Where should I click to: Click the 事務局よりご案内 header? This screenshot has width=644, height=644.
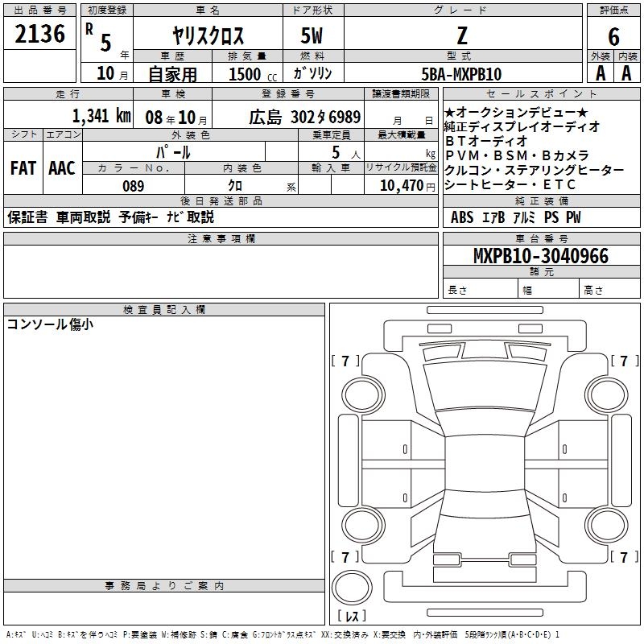tap(164, 586)
